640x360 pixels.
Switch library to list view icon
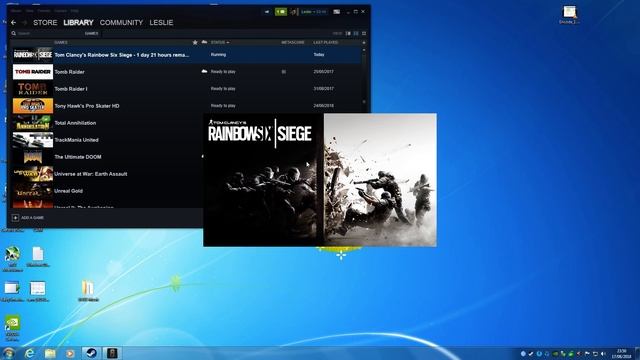point(356,33)
